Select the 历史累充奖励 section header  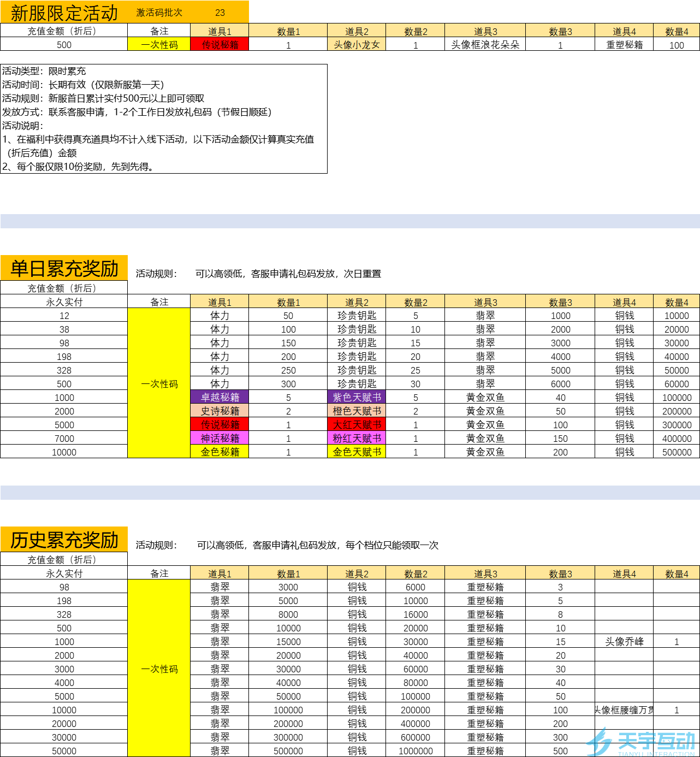[64, 540]
